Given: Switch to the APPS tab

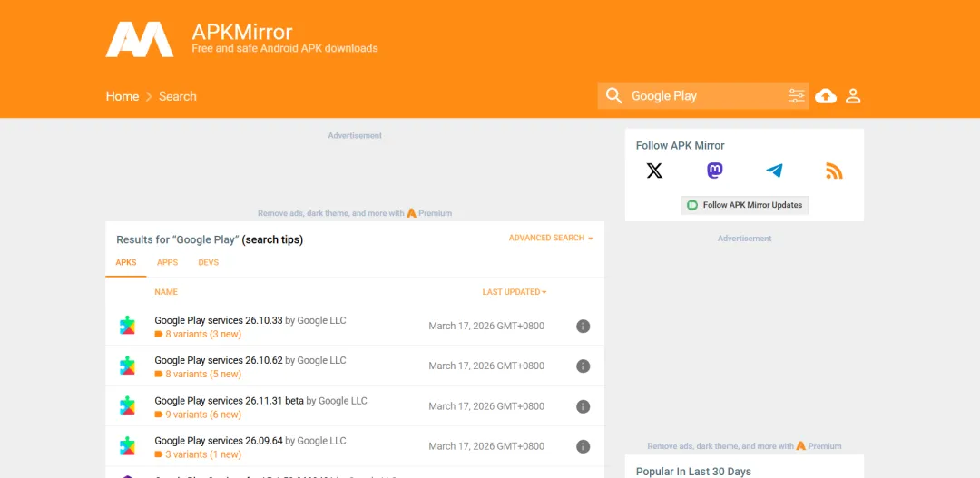Looking at the screenshot, I should click(168, 262).
